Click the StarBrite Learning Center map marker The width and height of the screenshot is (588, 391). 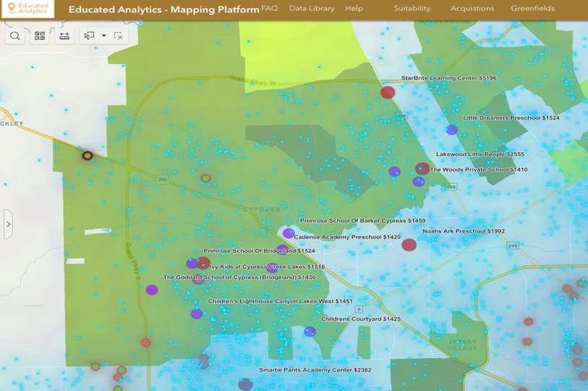point(388,92)
